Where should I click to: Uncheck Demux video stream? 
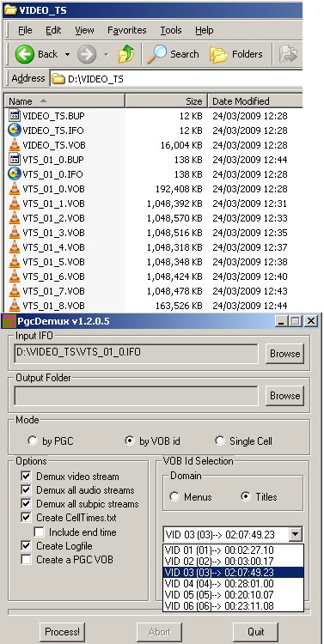point(27,477)
